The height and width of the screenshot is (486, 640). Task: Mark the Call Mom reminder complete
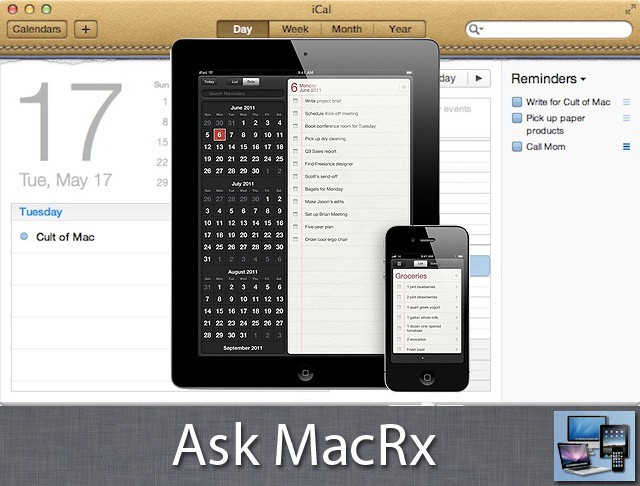(517, 147)
